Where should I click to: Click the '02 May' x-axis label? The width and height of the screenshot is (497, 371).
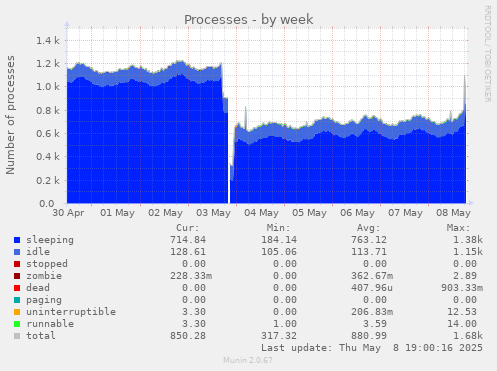(x=165, y=213)
